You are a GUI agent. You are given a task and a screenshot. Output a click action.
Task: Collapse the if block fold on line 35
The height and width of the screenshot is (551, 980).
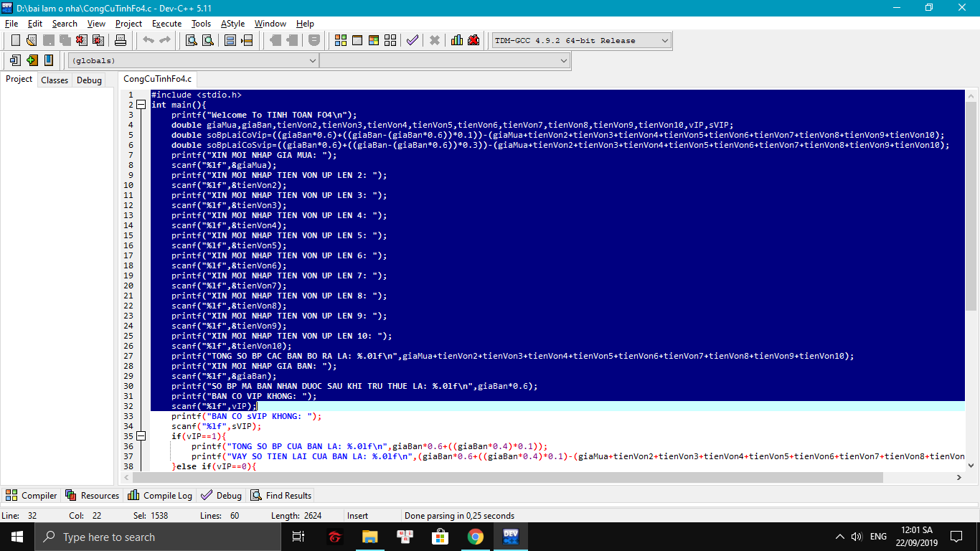[x=141, y=436]
